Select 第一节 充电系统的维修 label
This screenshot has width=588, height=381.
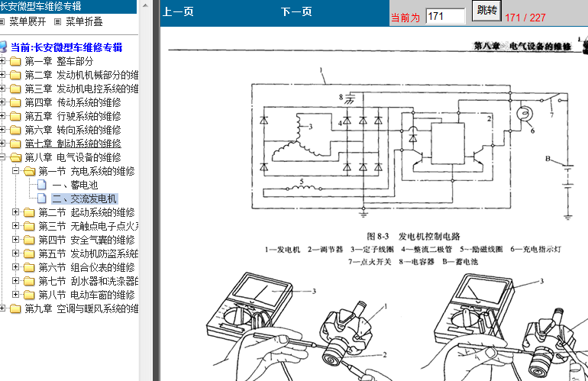click(x=86, y=171)
